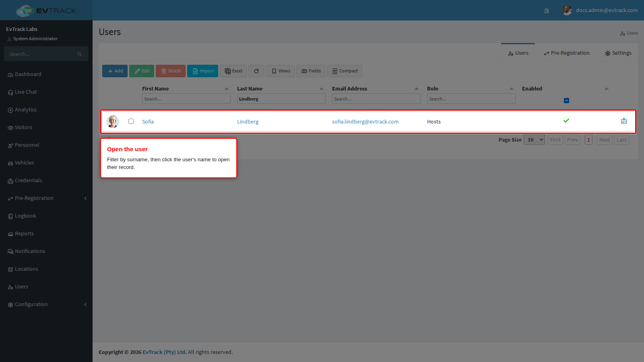The image size is (644, 362).
Task: Switch to the Settings tab
Action: point(618,53)
